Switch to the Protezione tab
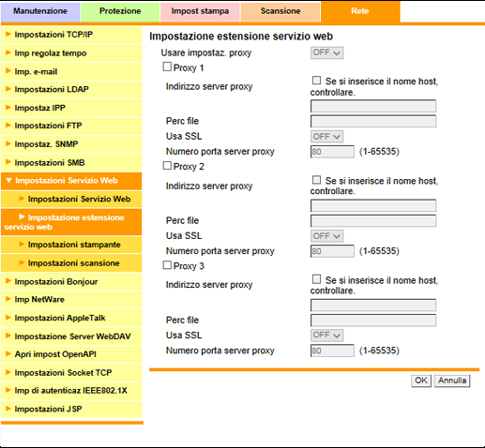Image resolution: width=485 pixels, height=448 pixels. [120, 11]
